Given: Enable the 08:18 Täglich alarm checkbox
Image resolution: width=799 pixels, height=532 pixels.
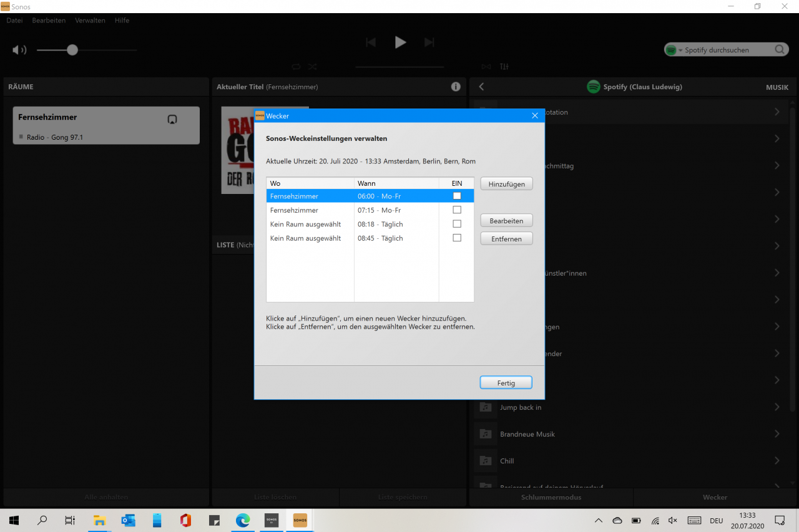Looking at the screenshot, I should [457, 224].
